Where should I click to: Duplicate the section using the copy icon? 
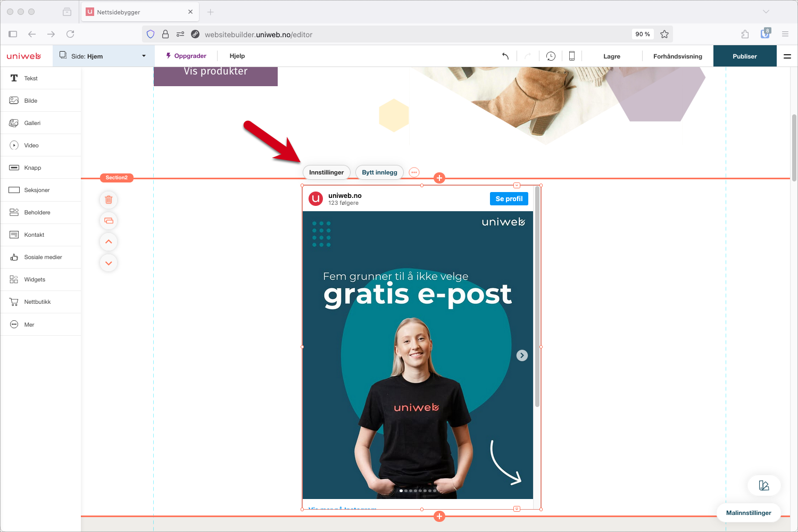(x=109, y=221)
